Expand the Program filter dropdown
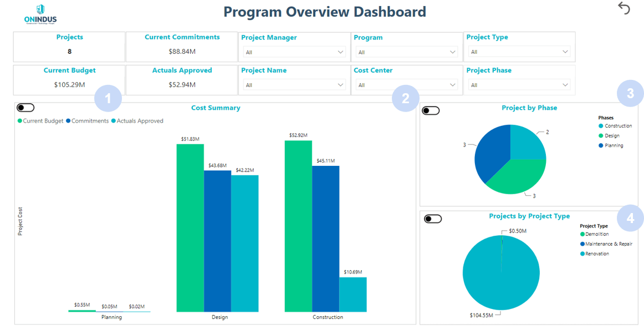 407,52
